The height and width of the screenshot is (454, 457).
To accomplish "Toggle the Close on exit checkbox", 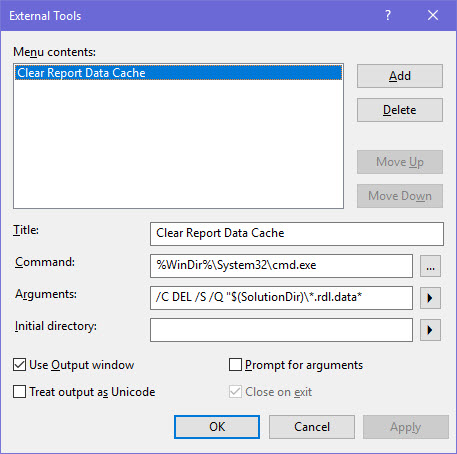I will pyautogui.click(x=235, y=392).
